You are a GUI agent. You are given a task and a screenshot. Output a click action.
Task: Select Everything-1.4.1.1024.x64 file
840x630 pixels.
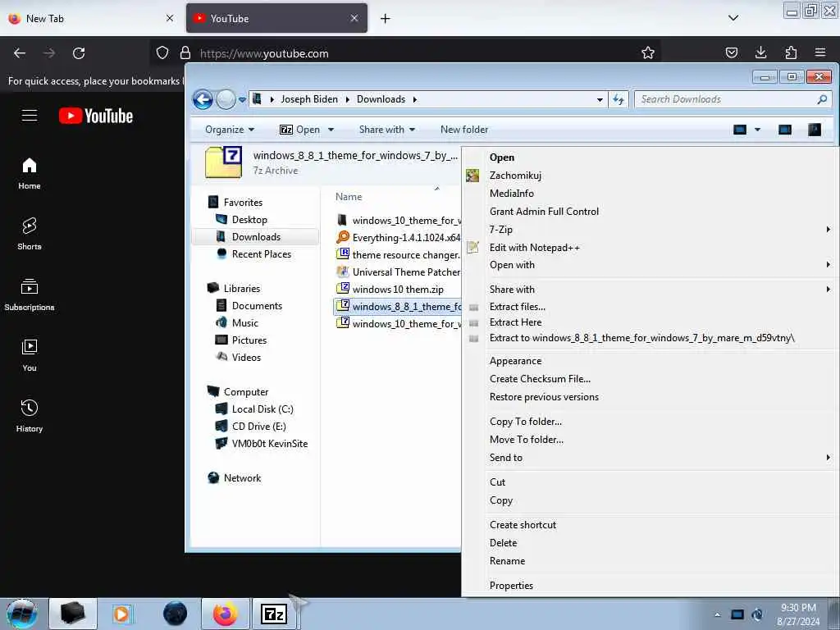398,238
